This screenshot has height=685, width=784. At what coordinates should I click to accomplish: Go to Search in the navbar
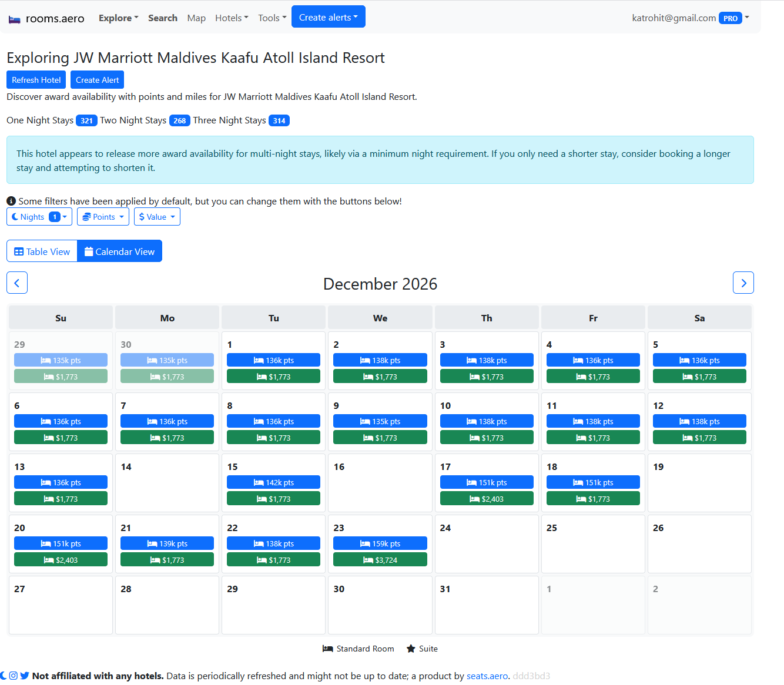click(x=163, y=18)
